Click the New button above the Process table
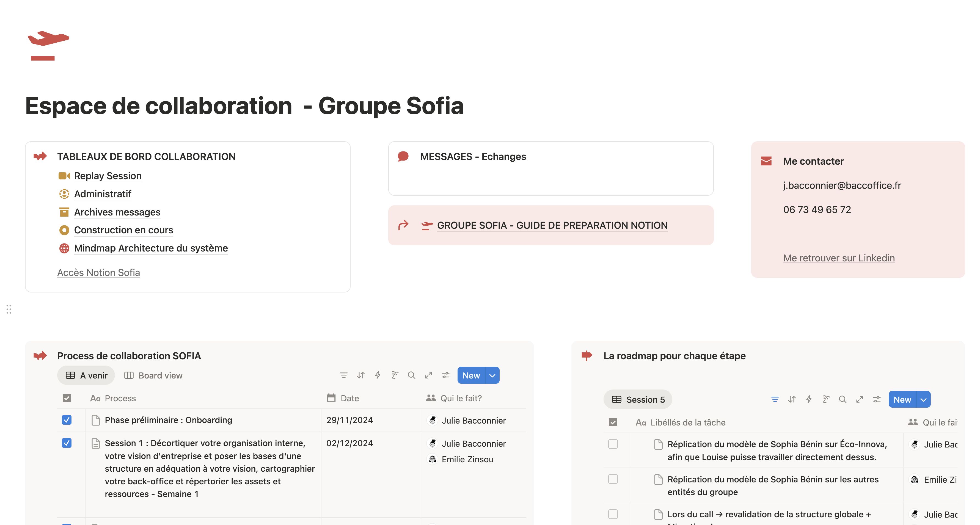980x525 pixels. pos(471,375)
